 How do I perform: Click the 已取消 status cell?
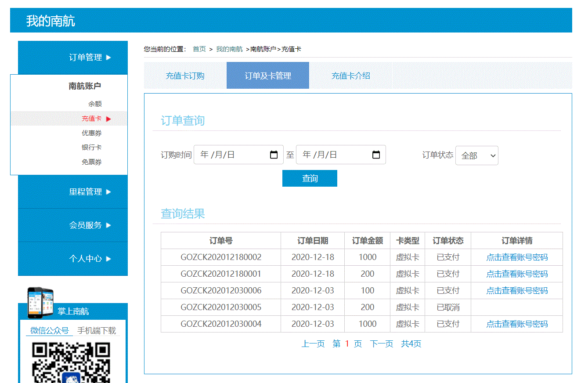tap(448, 307)
